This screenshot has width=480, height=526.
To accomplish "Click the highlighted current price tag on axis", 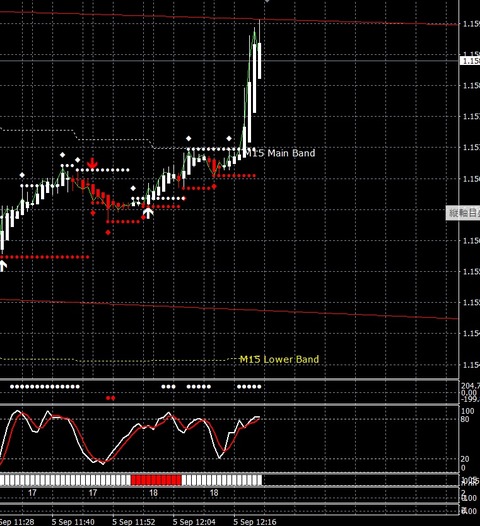I will (470, 61).
